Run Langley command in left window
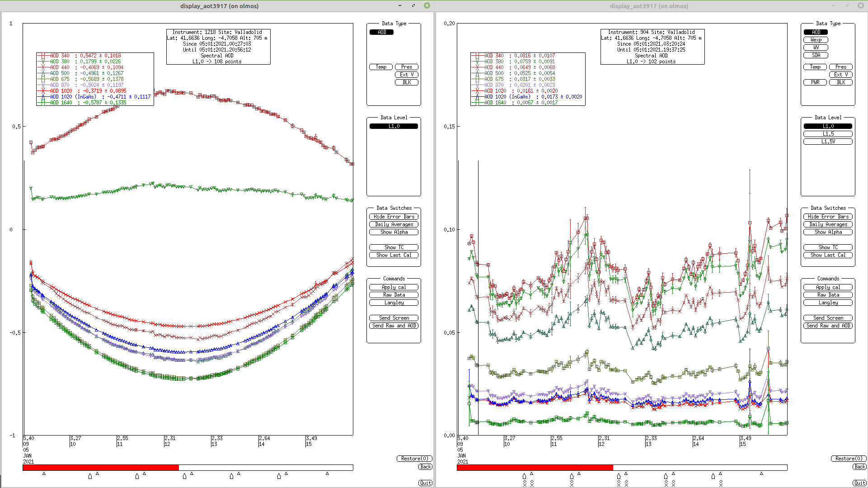 (x=394, y=303)
